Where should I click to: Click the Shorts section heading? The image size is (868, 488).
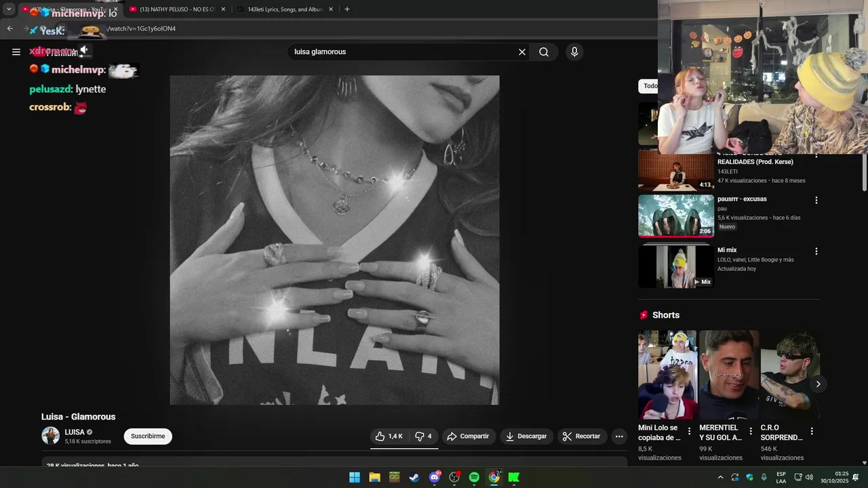[666, 315]
